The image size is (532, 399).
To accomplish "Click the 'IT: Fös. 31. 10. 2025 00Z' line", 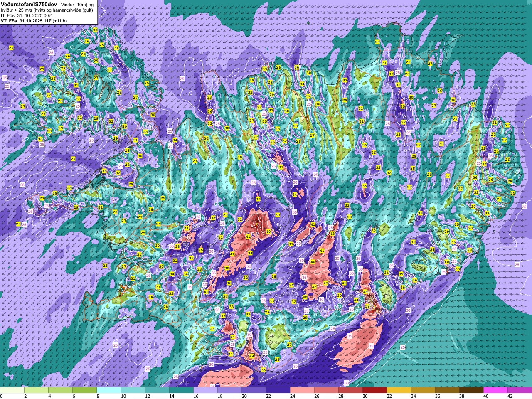I will pos(26,15).
